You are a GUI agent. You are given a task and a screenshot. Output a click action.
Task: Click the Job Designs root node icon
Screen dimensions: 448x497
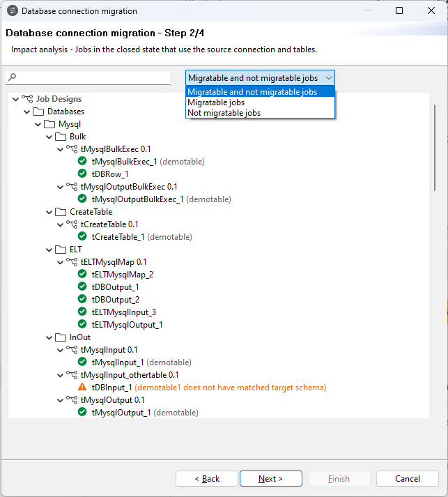27,99
